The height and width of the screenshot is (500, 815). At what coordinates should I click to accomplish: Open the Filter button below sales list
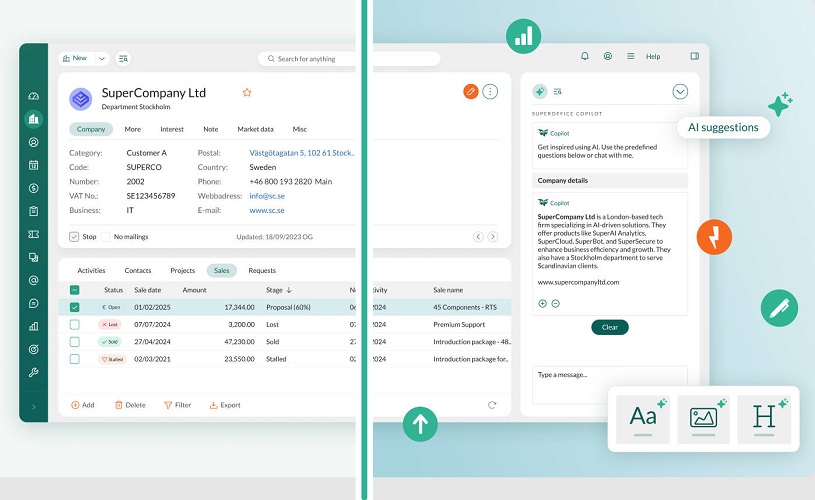click(177, 405)
